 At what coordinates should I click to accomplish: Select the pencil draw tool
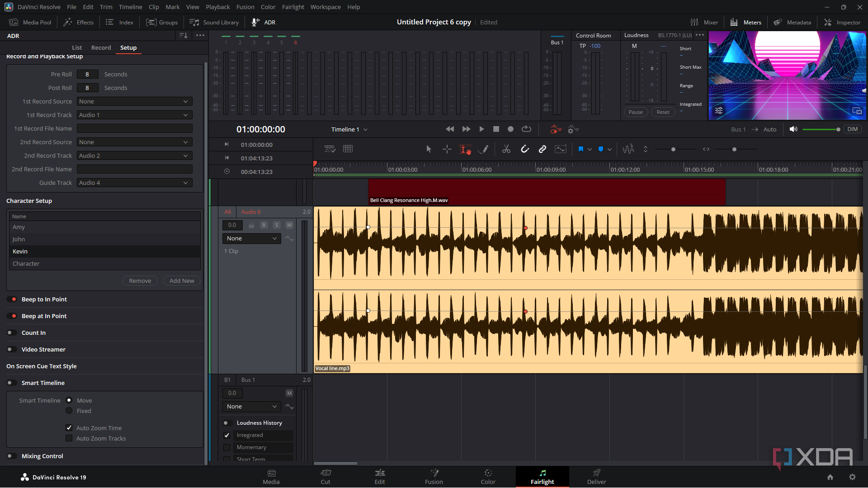point(483,149)
